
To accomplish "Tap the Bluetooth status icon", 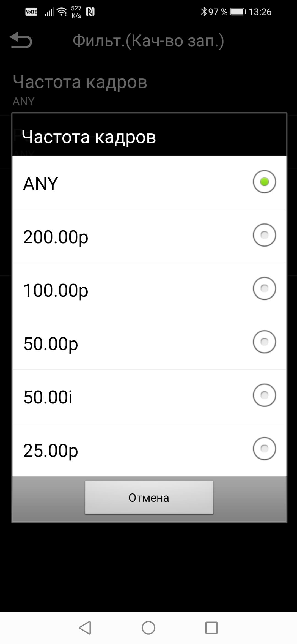I will 204,12.
